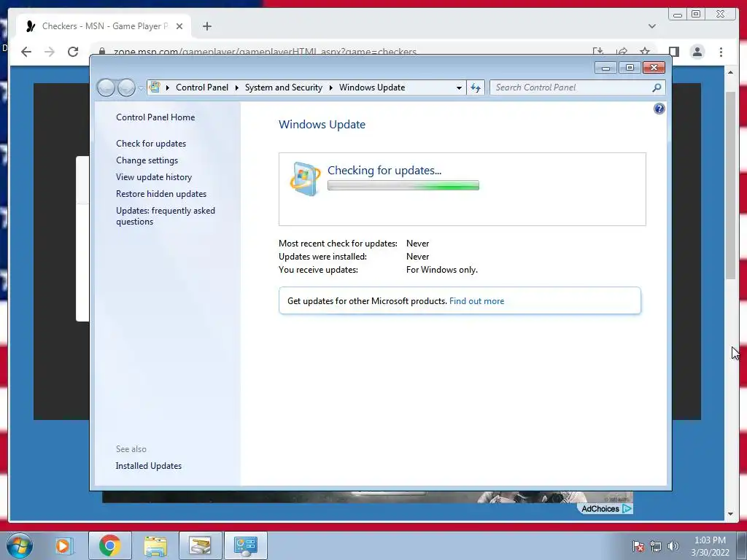
Task: Click the Control Panel taskbar button
Action: [x=245, y=545]
